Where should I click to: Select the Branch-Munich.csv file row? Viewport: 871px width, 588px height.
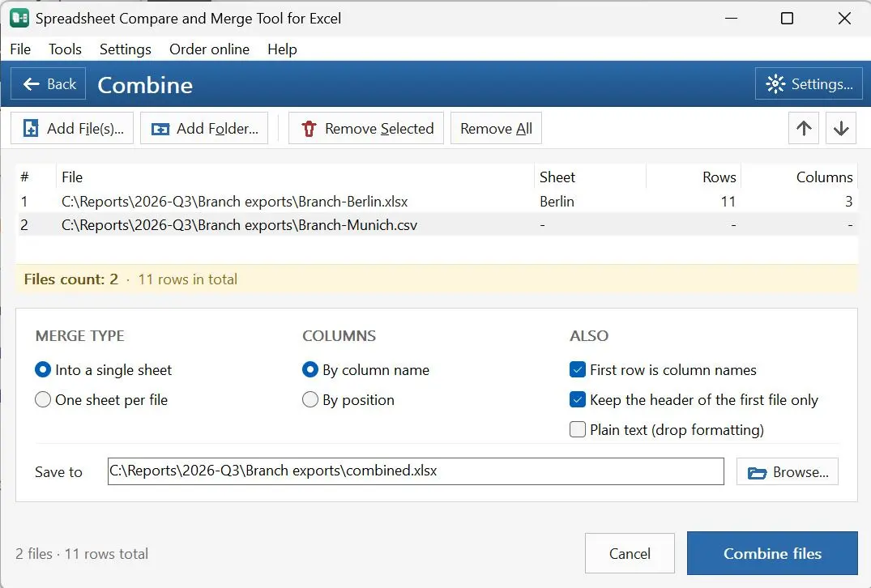[x=438, y=225]
